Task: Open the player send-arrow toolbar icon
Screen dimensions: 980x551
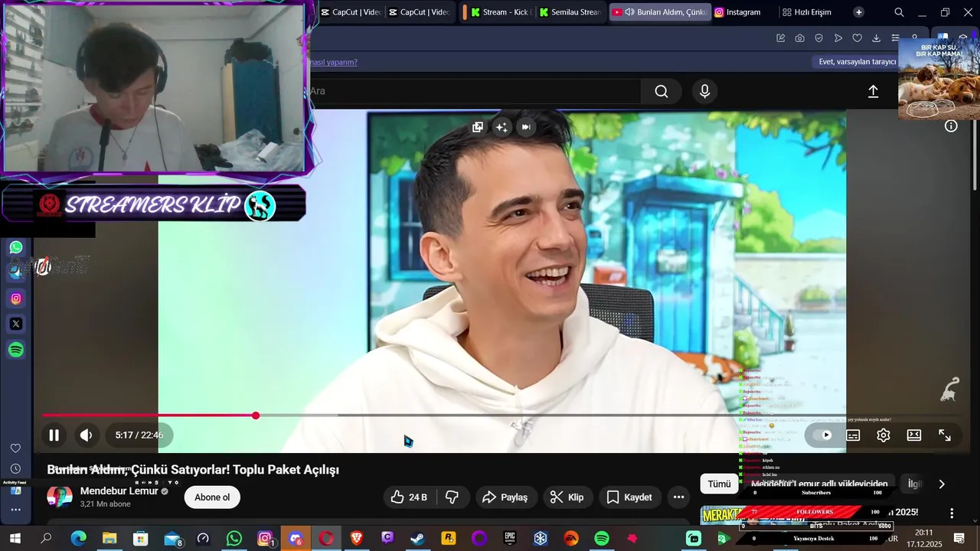Action: (x=838, y=38)
